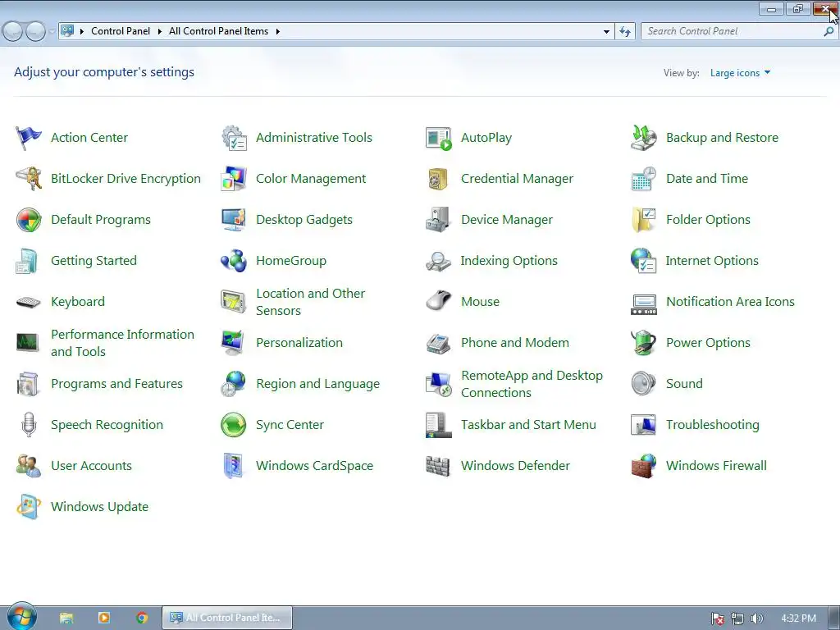Expand the arrow after All Control Panel Items

click(277, 32)
